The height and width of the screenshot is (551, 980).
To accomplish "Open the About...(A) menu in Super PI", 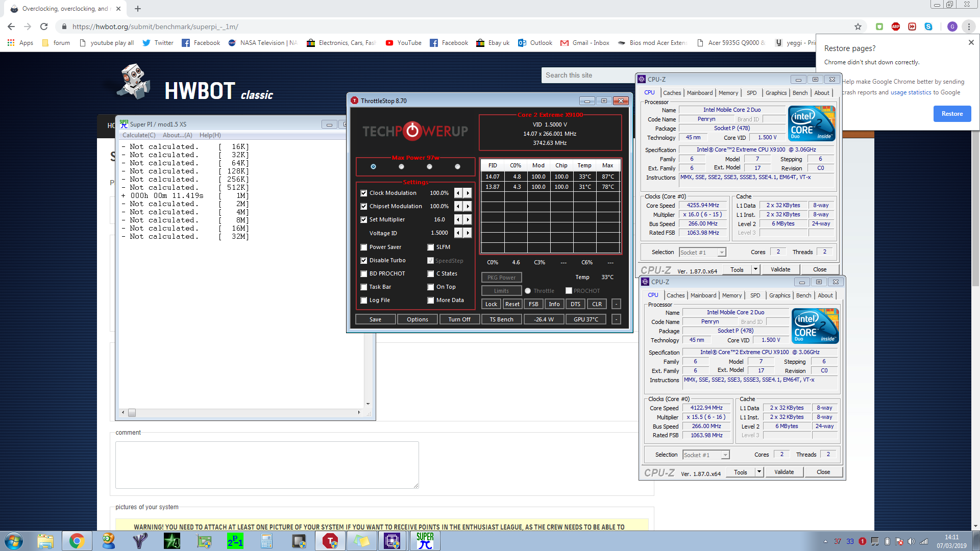I will pyautogui.click(x=178, y=135).
